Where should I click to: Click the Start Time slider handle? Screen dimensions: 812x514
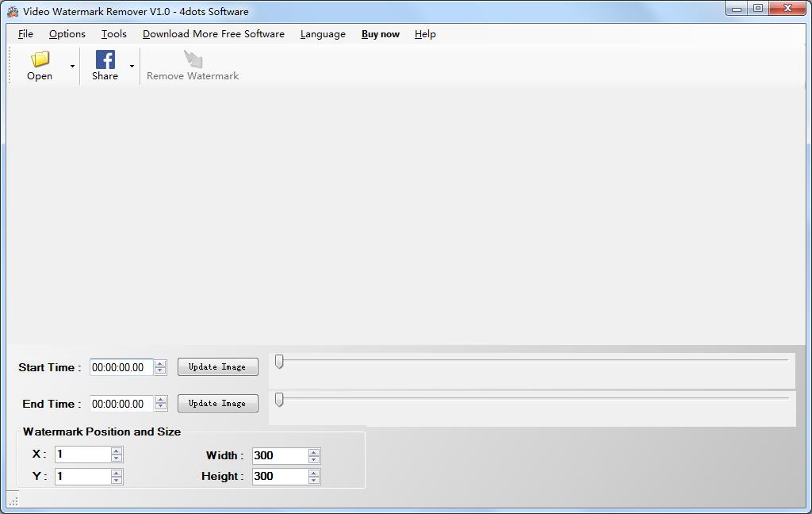click(x=279, y=362)
